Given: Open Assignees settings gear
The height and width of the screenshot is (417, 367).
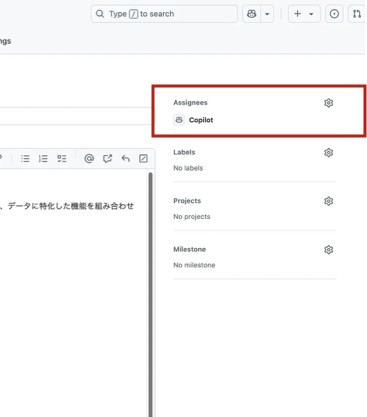Looking at the screenshot, I should click(x=328, y=103).
